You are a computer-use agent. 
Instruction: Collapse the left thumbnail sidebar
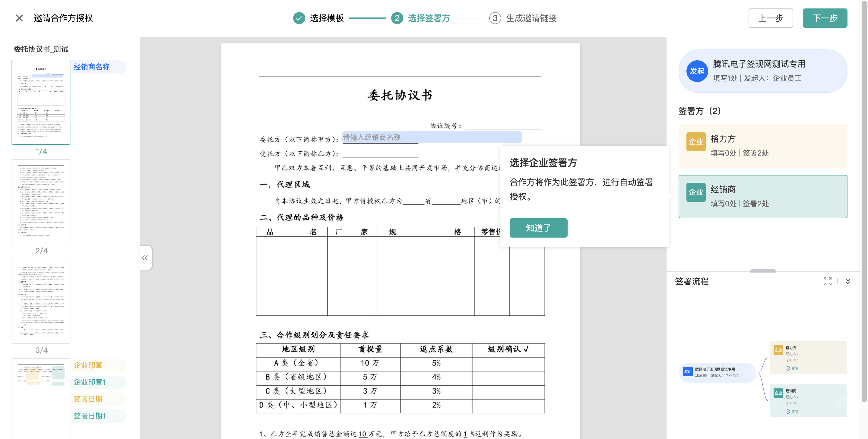coord(145,258)
